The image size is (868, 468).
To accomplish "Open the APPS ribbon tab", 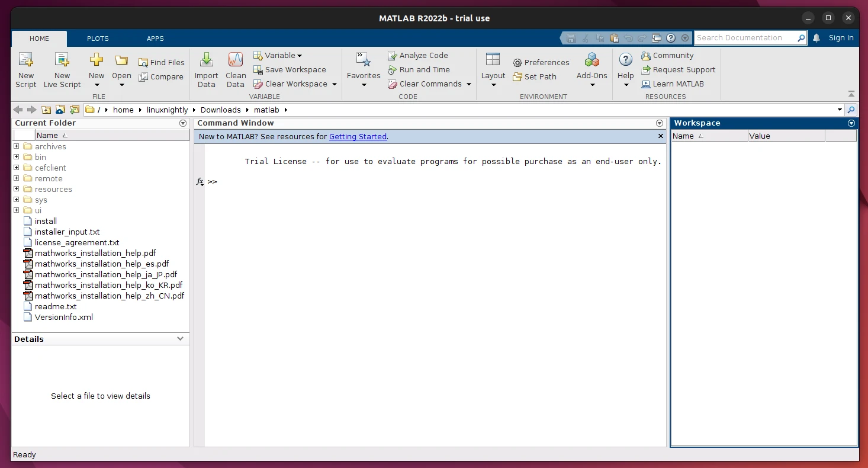I will click(155, 39).
